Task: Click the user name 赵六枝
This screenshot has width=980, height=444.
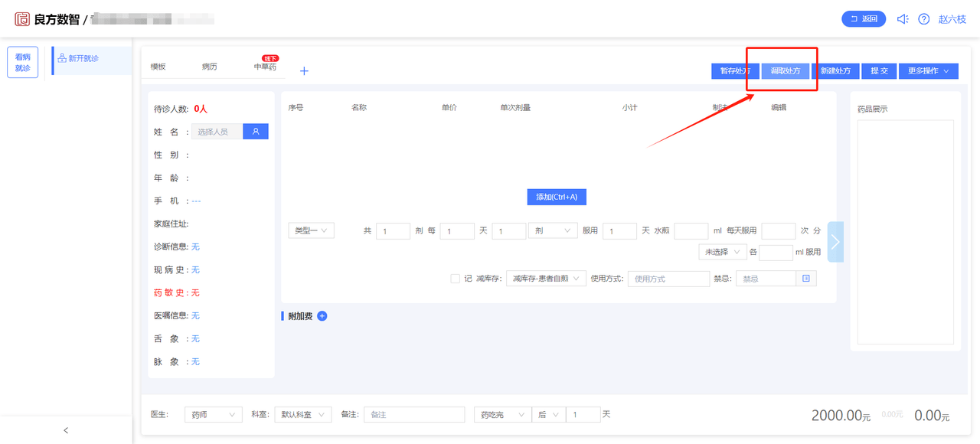Action: pos(952,19)
